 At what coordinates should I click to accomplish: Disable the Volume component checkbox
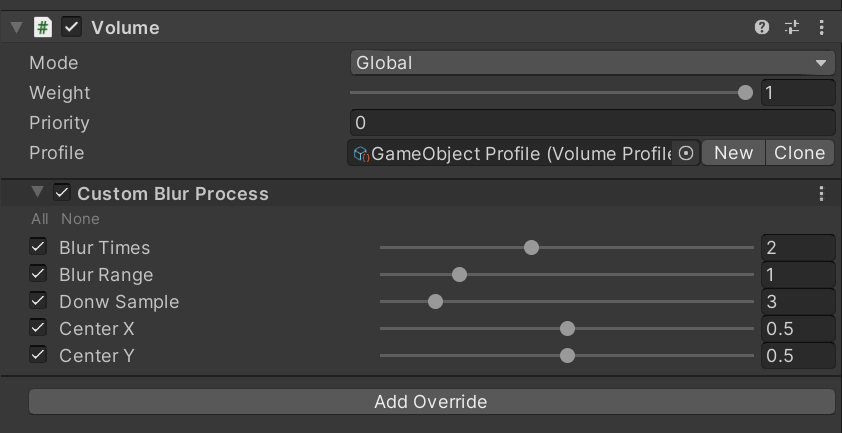[x=72, y=28]
